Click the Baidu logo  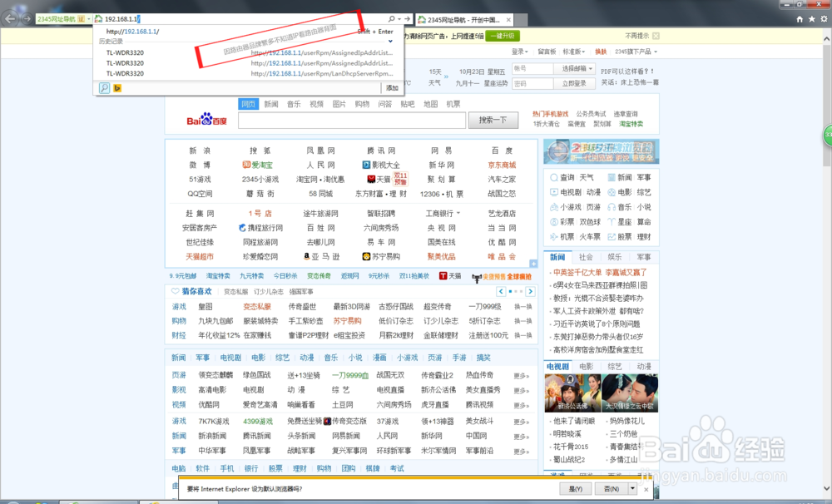[x=206, y=120]
